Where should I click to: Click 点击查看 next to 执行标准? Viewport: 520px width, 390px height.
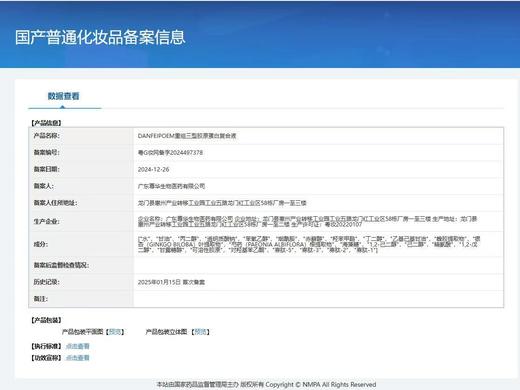tap(78, 346)
